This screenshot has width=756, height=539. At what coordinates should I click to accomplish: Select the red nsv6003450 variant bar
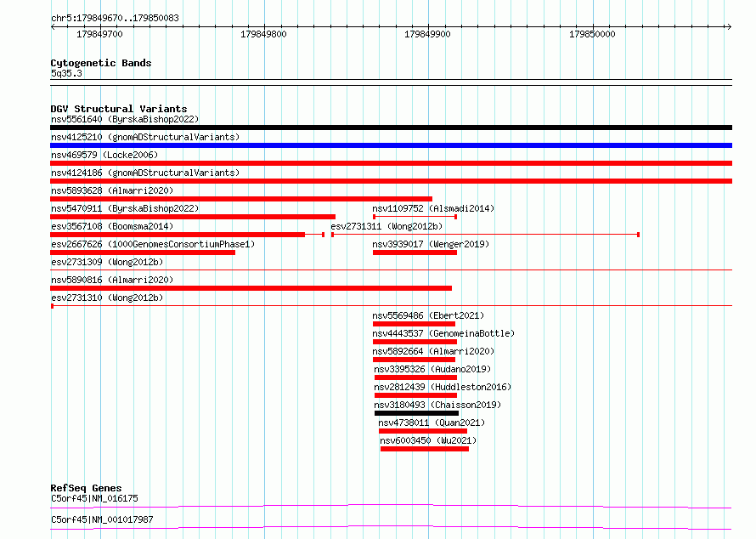point(424,449)
